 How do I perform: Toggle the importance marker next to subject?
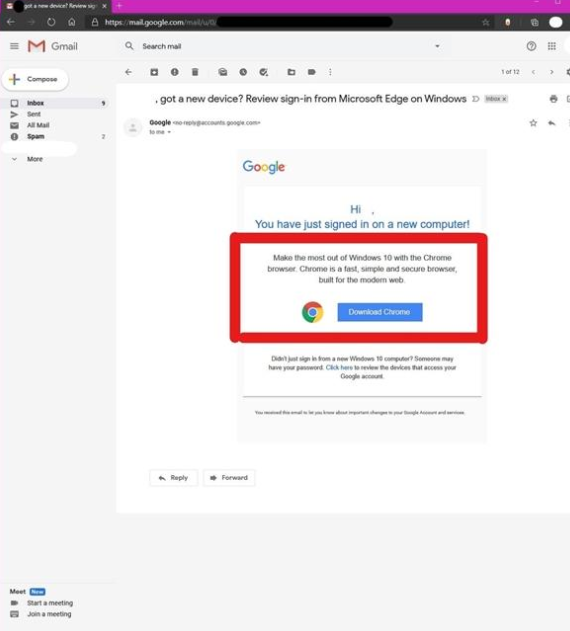[x=475, y=99]
